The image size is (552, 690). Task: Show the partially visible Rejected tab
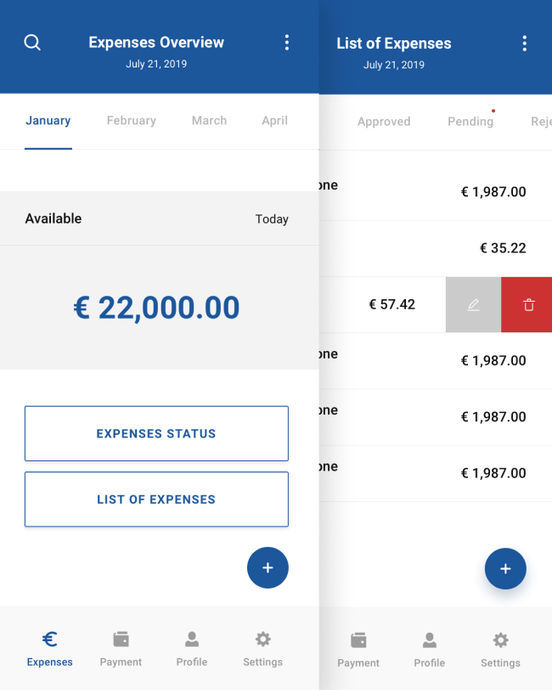coord(541,121)
